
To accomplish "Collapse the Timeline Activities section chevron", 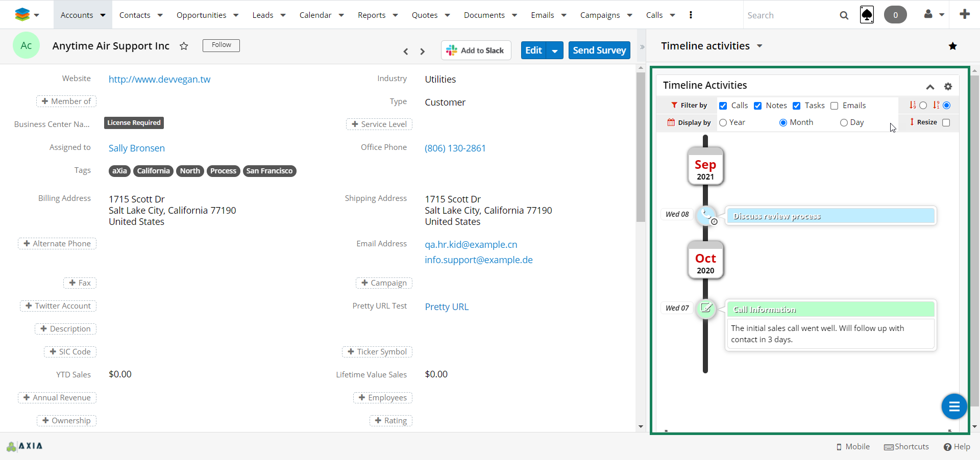I will tap(930, 87).
